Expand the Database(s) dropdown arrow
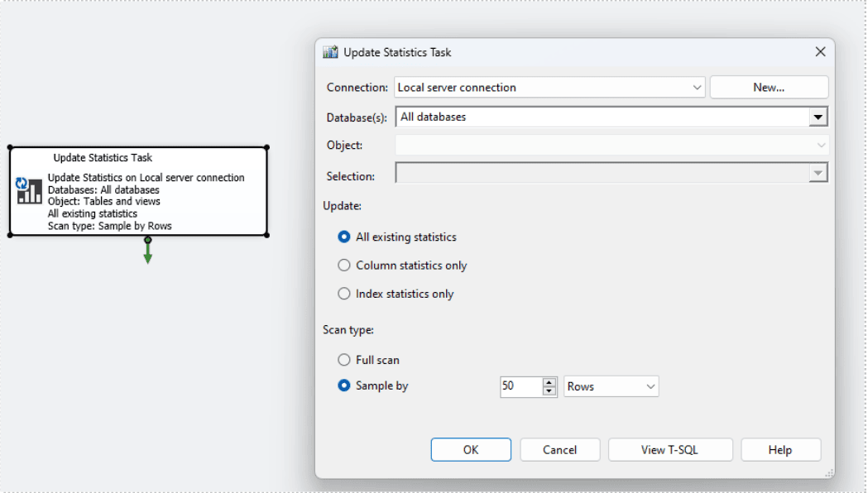The width and height of the screenshot is (868, 493). pyautogui.click(x=818, y=117)
